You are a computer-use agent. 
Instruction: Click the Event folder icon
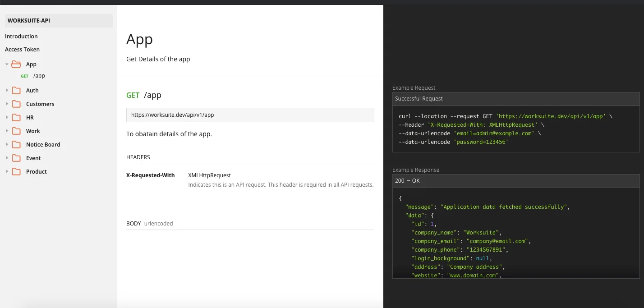tap(17, 158)
